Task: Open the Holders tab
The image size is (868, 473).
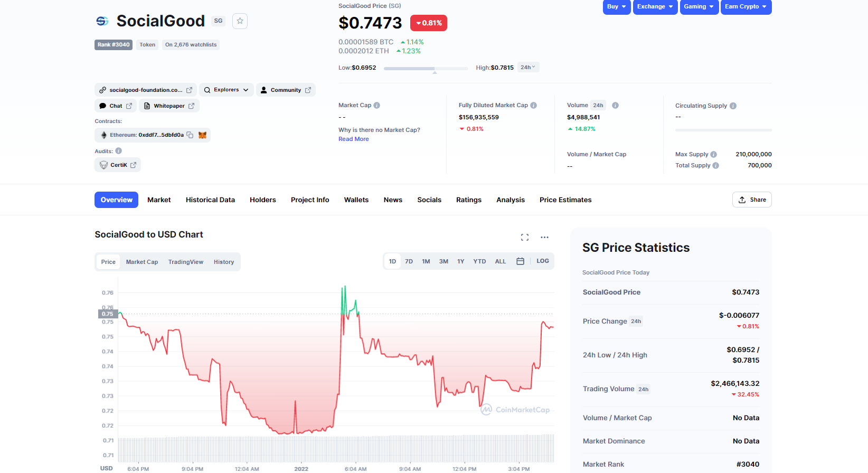Action: (x=262, y=200)
